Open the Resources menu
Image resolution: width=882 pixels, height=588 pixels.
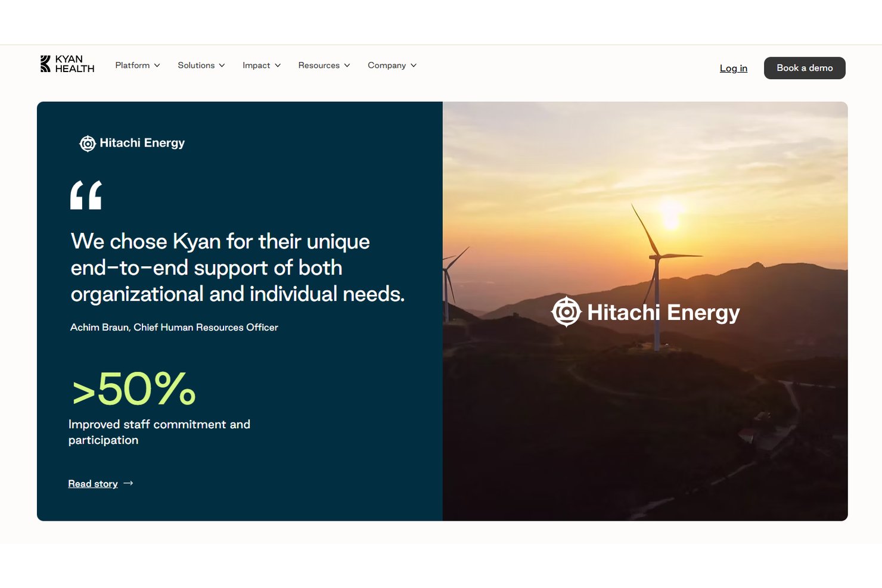[319, 66]
